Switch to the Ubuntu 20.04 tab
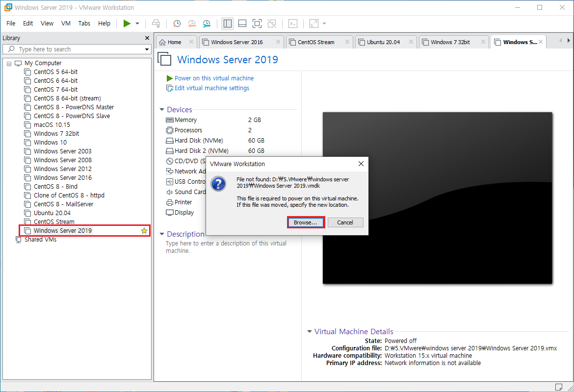 383,42
